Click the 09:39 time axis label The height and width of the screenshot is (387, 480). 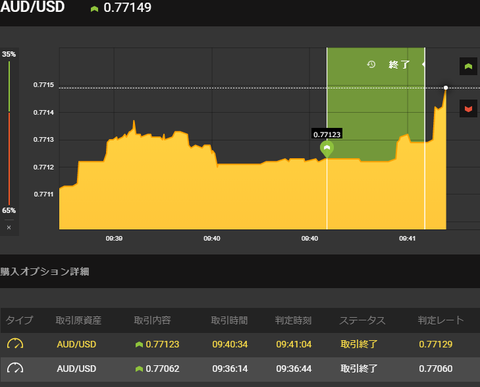[114, 239]
